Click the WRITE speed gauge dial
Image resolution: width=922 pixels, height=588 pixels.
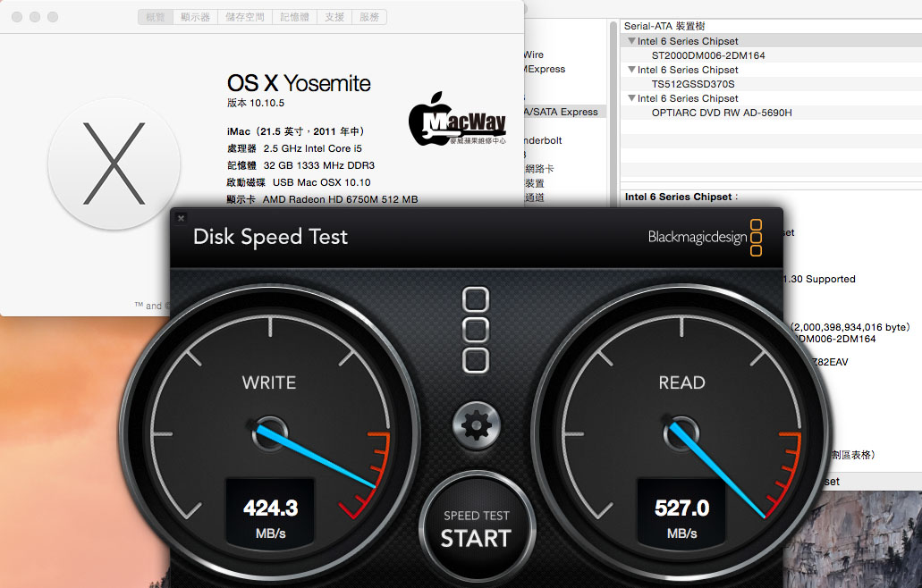pyautogui.click(x=270, y=433)
